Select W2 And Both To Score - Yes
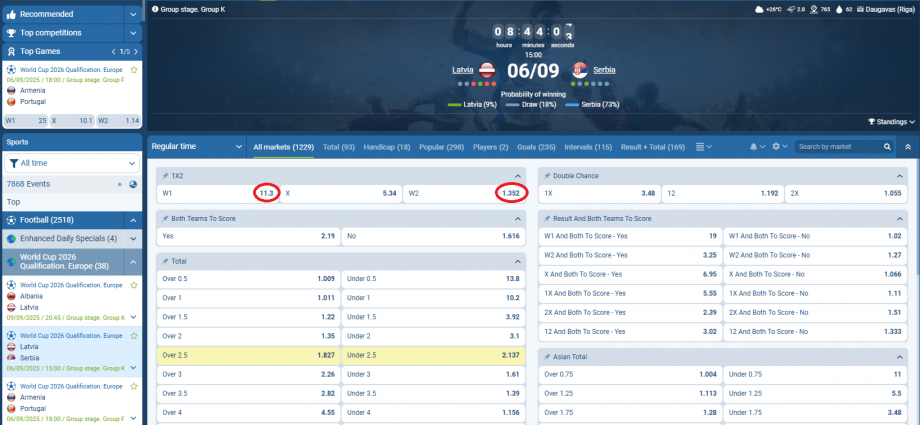Viewport: 920px width, 425px height. pos(630,255)
